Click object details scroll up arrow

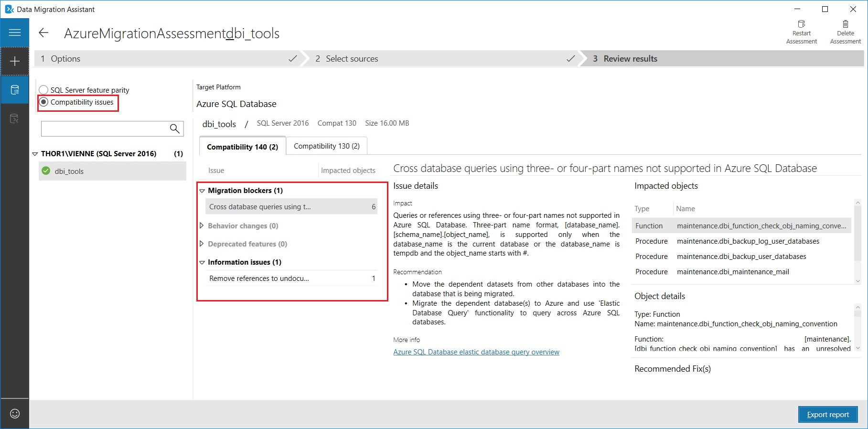click(858, 308)
